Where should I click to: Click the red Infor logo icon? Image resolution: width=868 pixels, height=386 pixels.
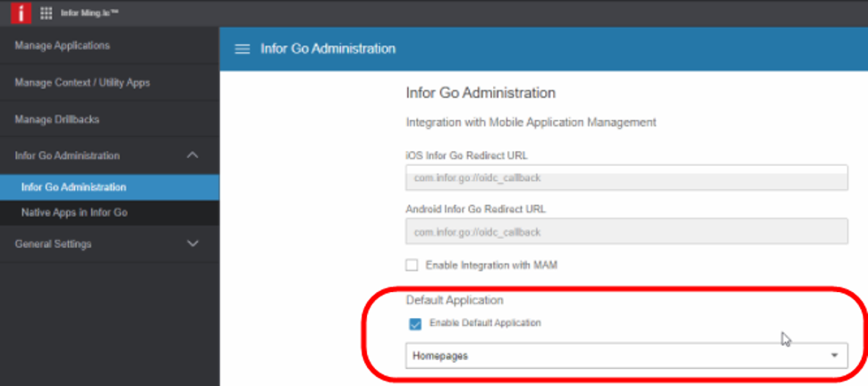21,13
